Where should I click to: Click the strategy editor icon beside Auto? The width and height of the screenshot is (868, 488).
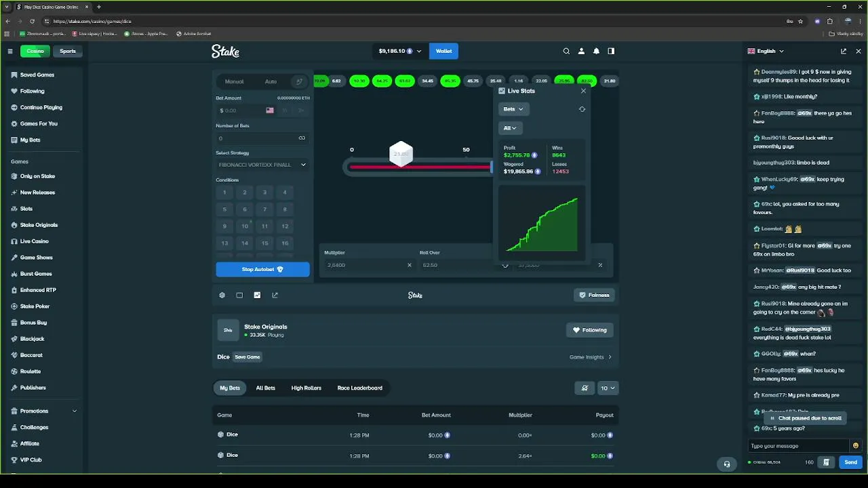click(299, 81)
